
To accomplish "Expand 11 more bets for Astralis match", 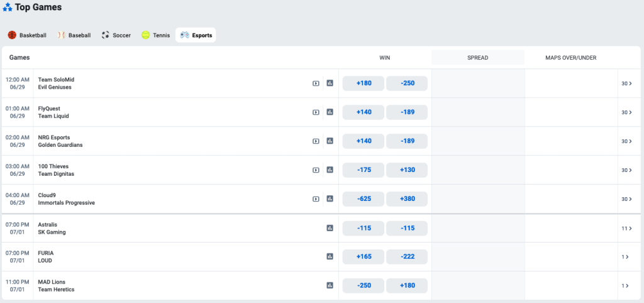I will tap(626, 228).
